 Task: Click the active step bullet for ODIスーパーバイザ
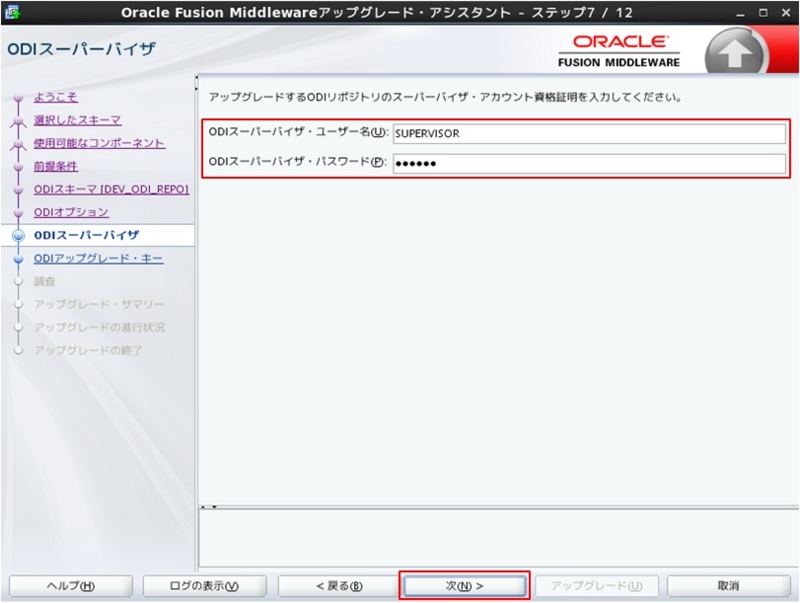tap(18, 236)
